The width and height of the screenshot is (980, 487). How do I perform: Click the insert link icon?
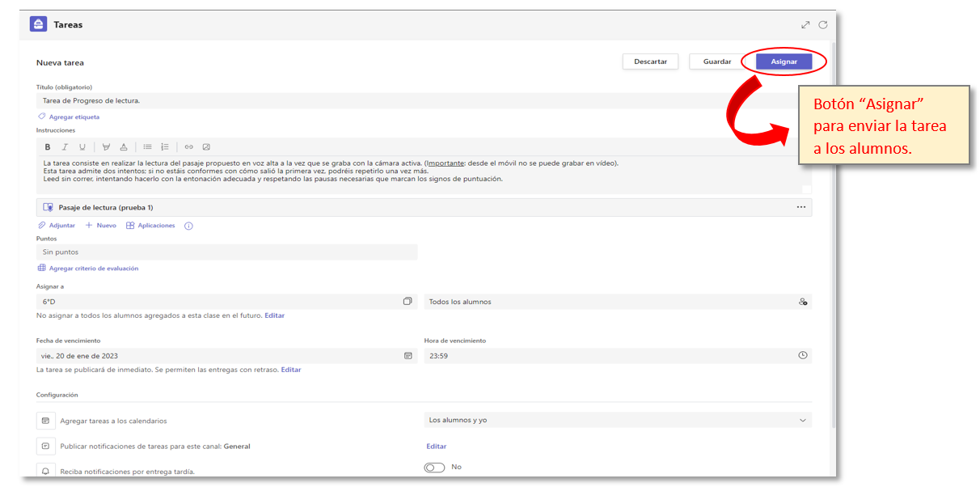tap(188, 147)
